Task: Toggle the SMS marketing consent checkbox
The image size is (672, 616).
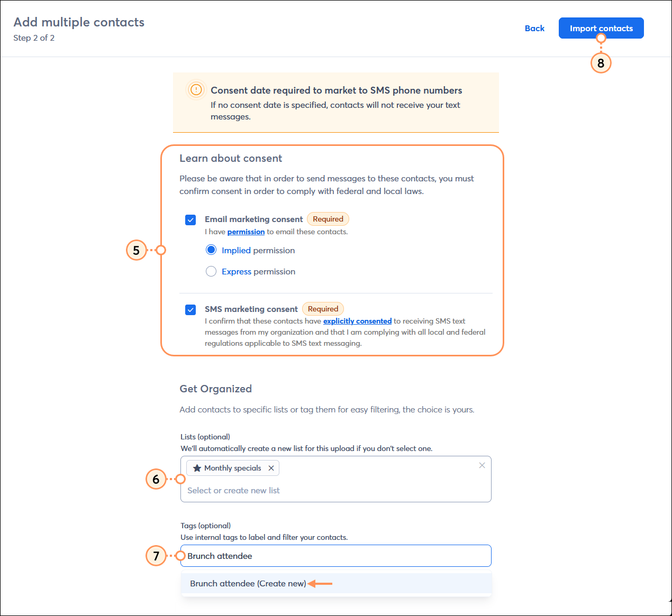Action: coord(190,309)
